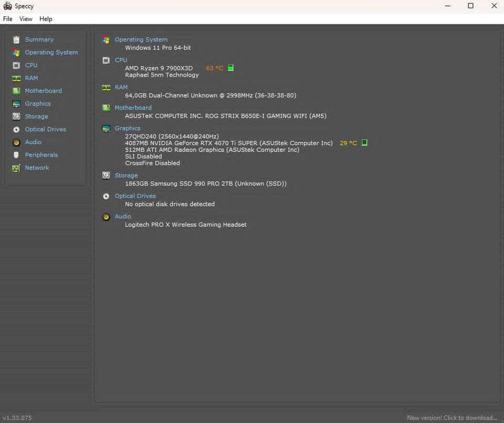The image size is (504, 423).
Task: Select CPU in the sidebar
Action: [31, 65]
